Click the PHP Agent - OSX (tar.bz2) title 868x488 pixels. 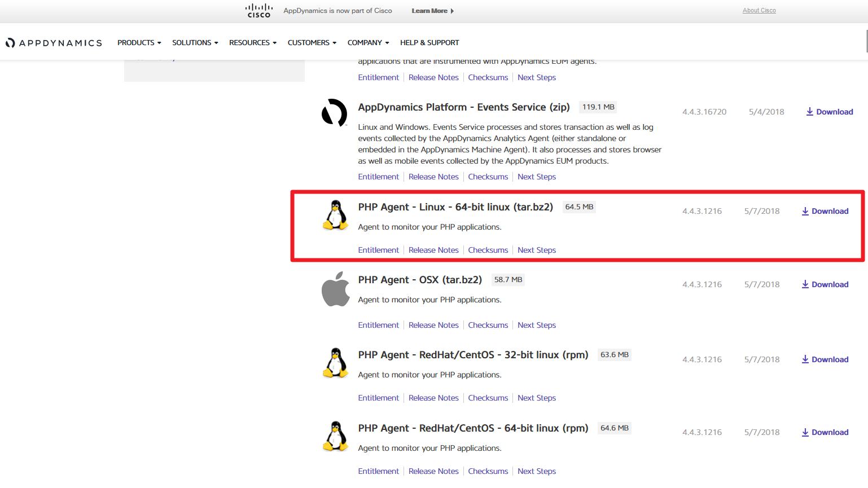pyautogui.click(x=420, y=280)
